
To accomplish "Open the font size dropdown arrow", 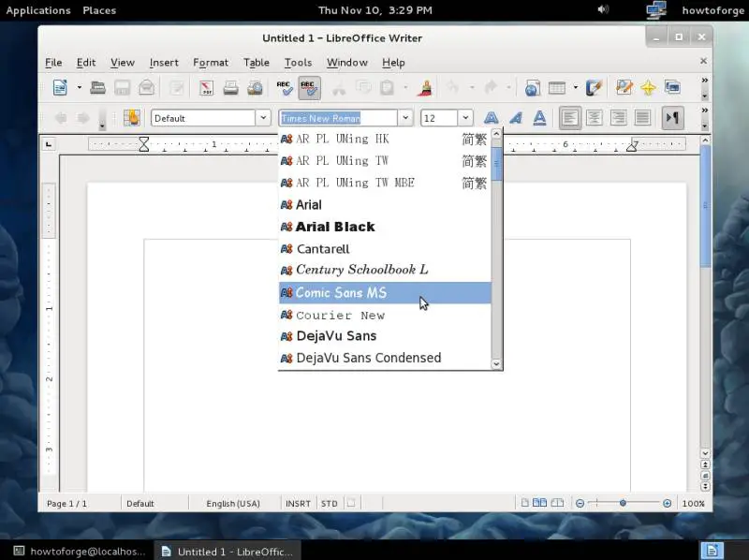I will click(465, 118).
